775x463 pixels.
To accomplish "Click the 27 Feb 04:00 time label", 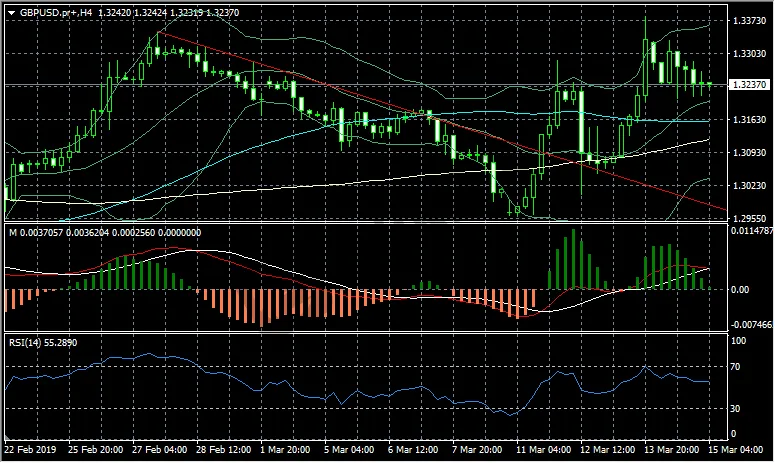I will 160,450.
